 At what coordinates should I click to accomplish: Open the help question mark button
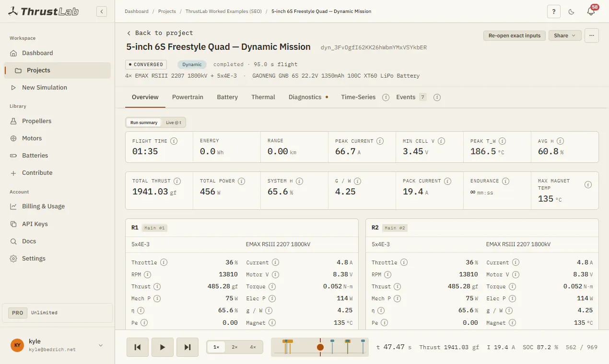[x=554, y=11]
